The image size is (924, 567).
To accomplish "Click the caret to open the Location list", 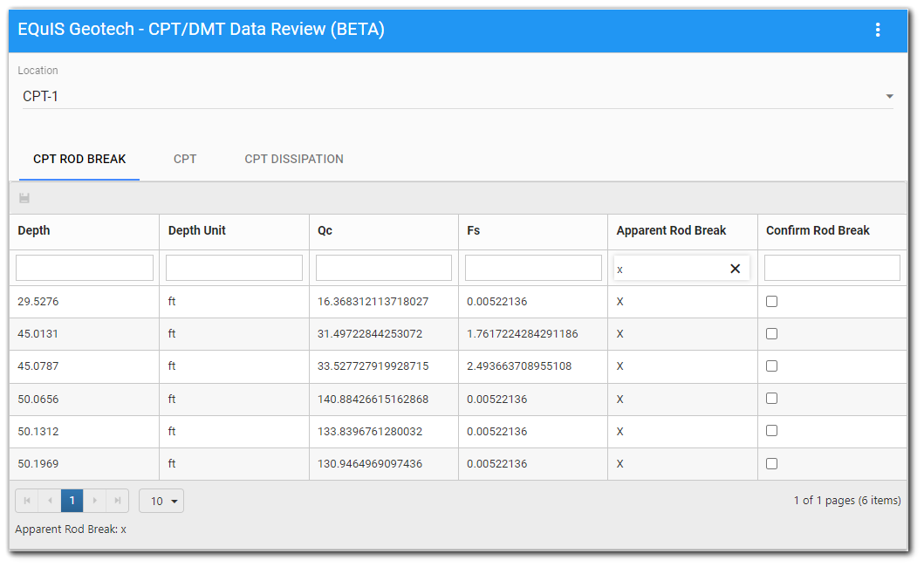I will point(889,95).
